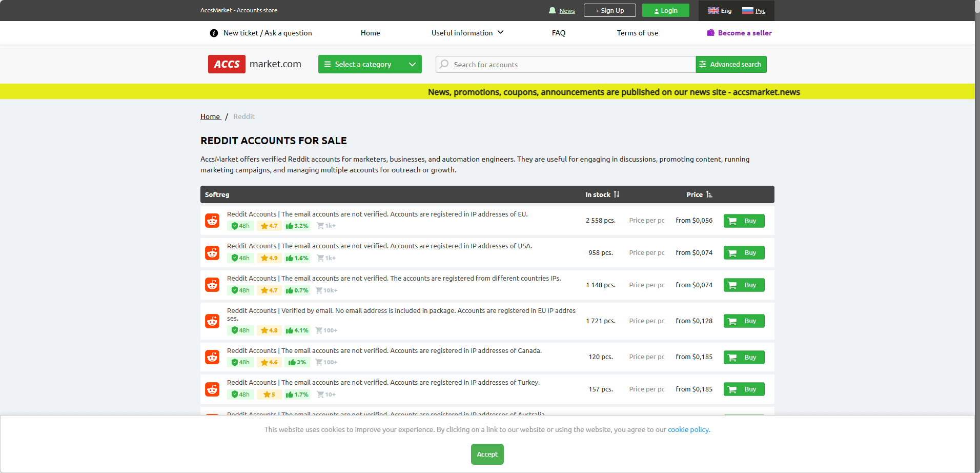Click Reddit icon of Verified by email listing

[x=212, y=321]
